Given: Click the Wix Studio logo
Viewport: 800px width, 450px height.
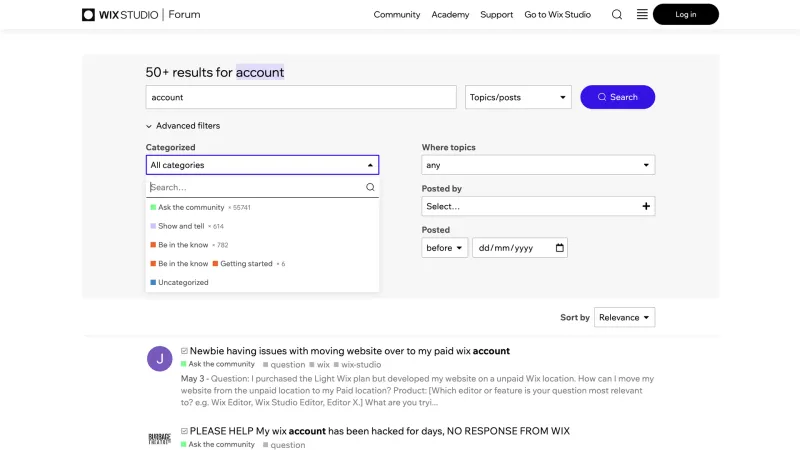Looking at the screenshot, I should click(x=120, y=14).
